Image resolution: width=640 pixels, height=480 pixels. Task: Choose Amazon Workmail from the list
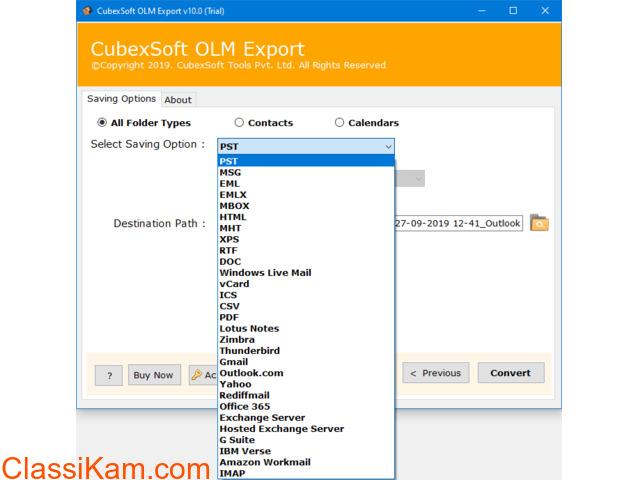click(306, 462)
